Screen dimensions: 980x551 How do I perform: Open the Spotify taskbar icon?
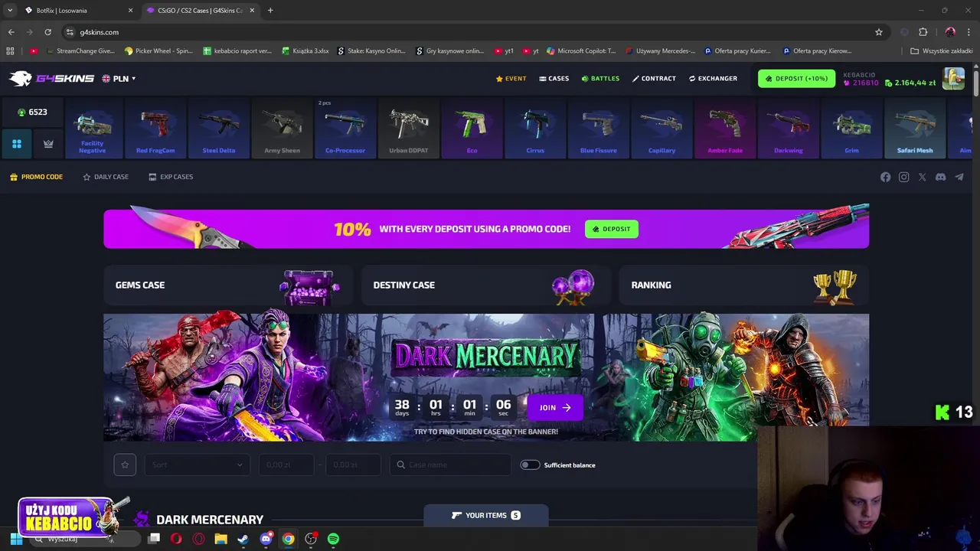click(x=333, y=539)
